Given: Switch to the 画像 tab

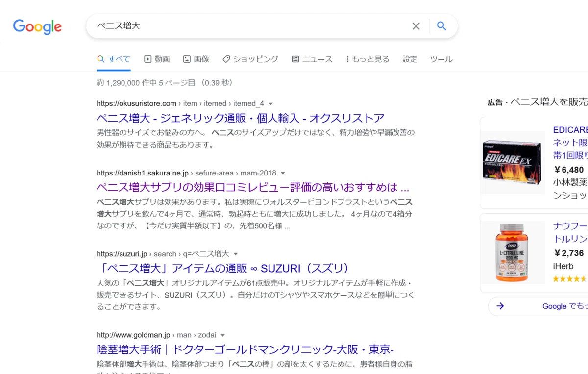Looking at the screenshot, I should coord(196,59).
